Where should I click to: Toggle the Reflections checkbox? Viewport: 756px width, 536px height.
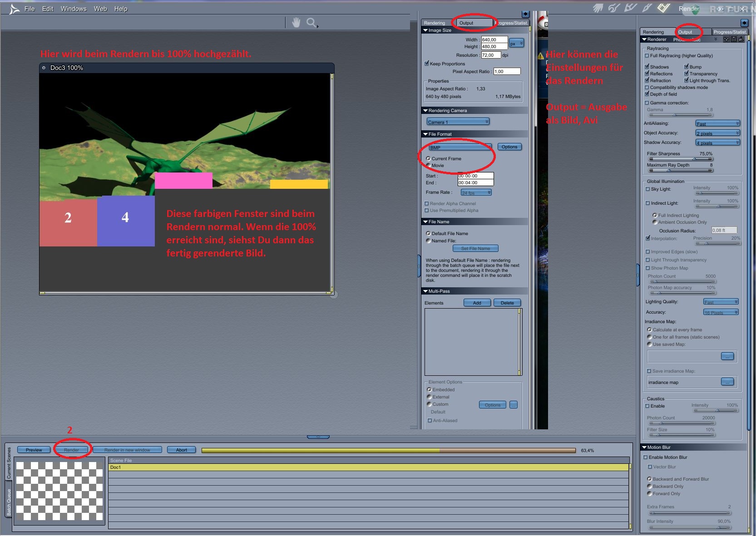647,74
